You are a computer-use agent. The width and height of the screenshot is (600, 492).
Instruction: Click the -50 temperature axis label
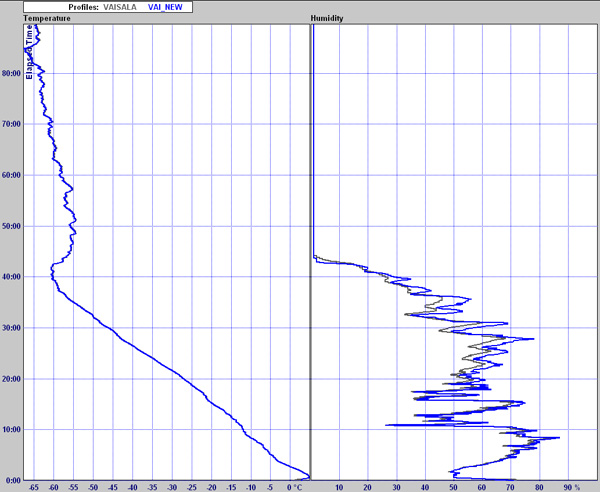(93, 487)
